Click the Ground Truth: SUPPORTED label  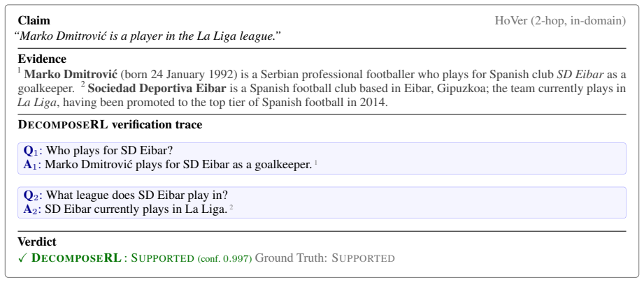tap(325, 258)
